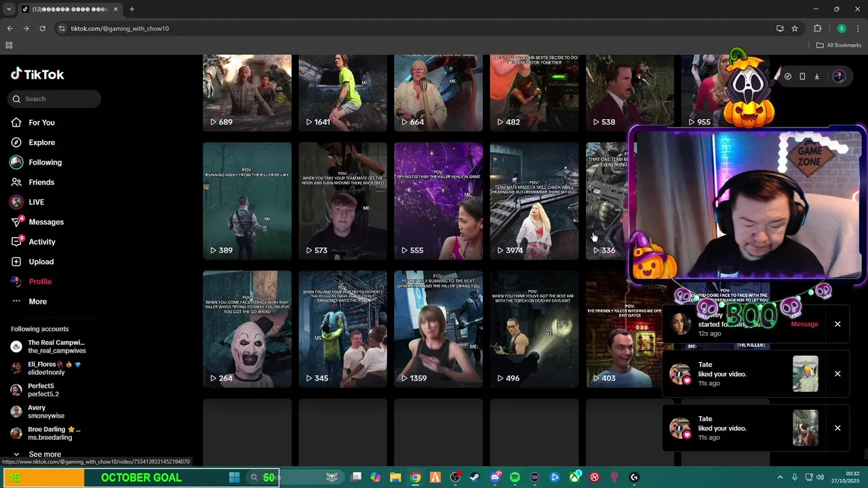Open the Chrome extensions puzzle icon

817,28
